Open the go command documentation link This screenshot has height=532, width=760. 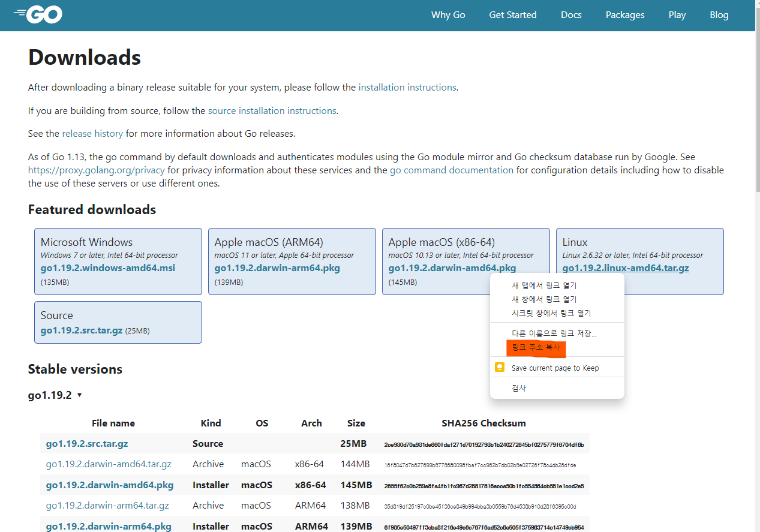(x=452, y=170)
